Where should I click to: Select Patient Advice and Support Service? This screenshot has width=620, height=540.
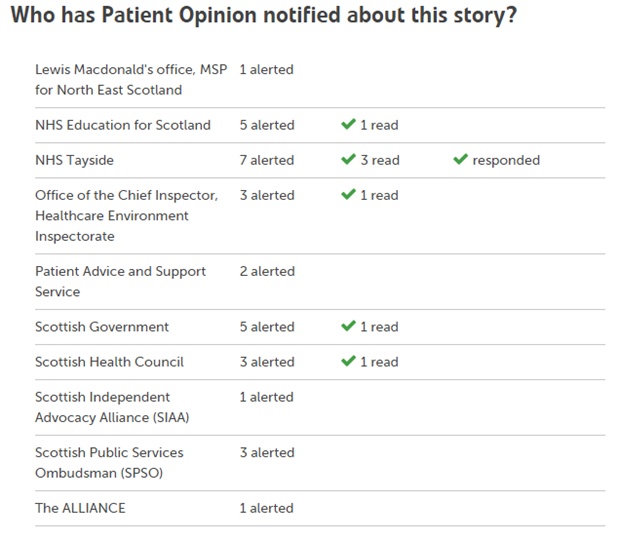(x=121, y=281)
